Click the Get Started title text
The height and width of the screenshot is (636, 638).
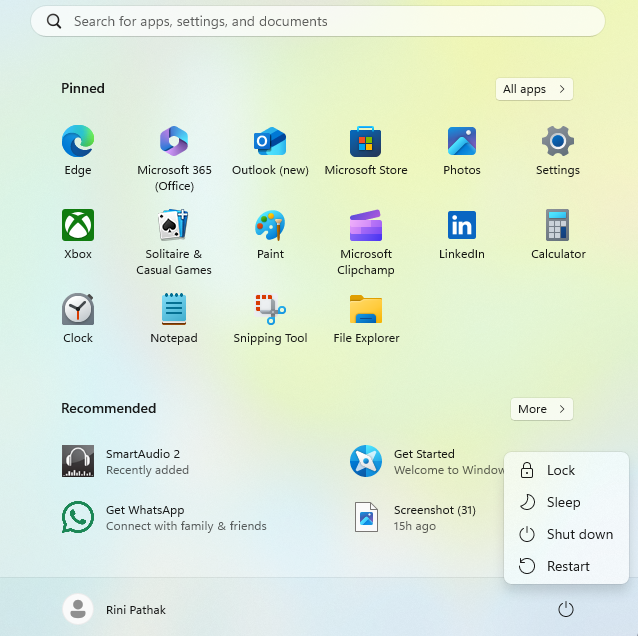[x=424, y=454]
